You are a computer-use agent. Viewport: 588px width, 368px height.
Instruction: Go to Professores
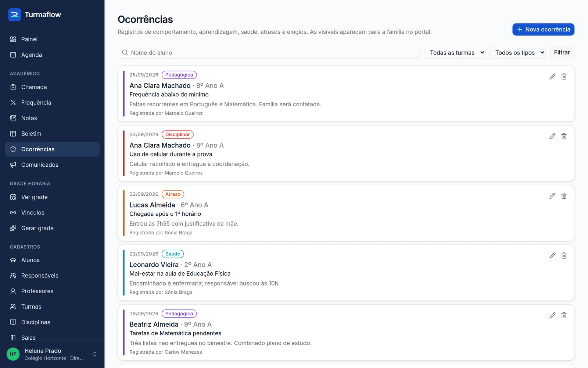(x=52, y=291)
